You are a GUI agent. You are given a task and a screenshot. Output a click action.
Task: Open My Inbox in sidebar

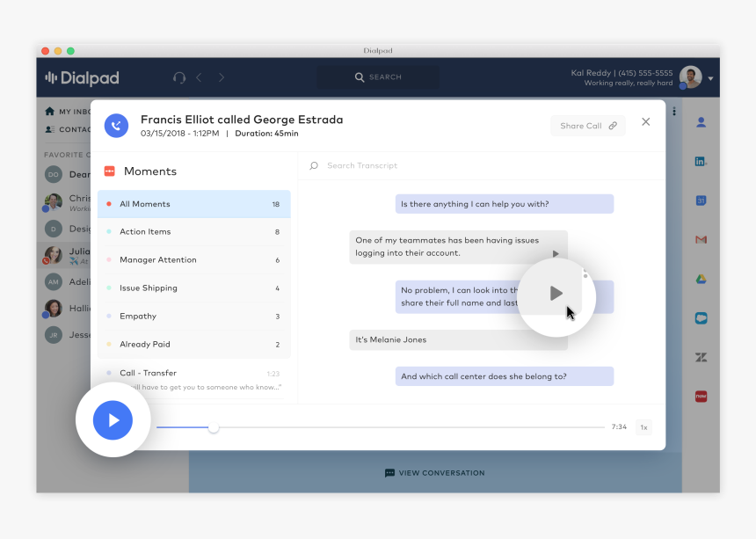pos(68,112)
